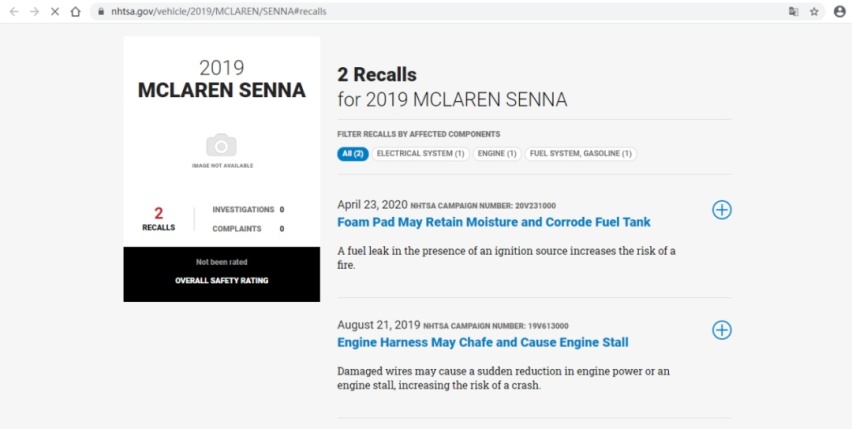
Task: Bookmark this page with star icon
Action: [x=814, y=11]
